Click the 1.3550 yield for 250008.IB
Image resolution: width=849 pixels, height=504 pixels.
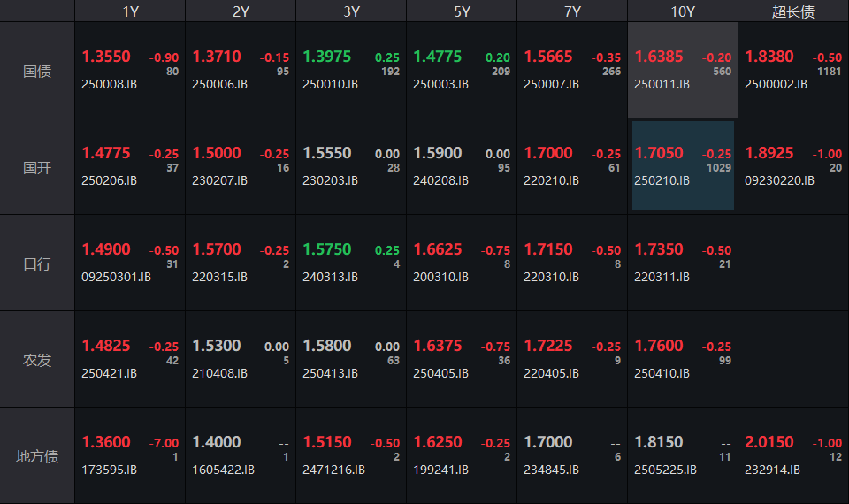click(x=106, y=57)
